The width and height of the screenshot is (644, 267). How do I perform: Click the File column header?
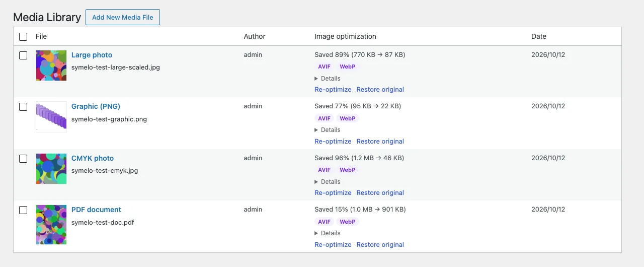click(x=41, y=36)
